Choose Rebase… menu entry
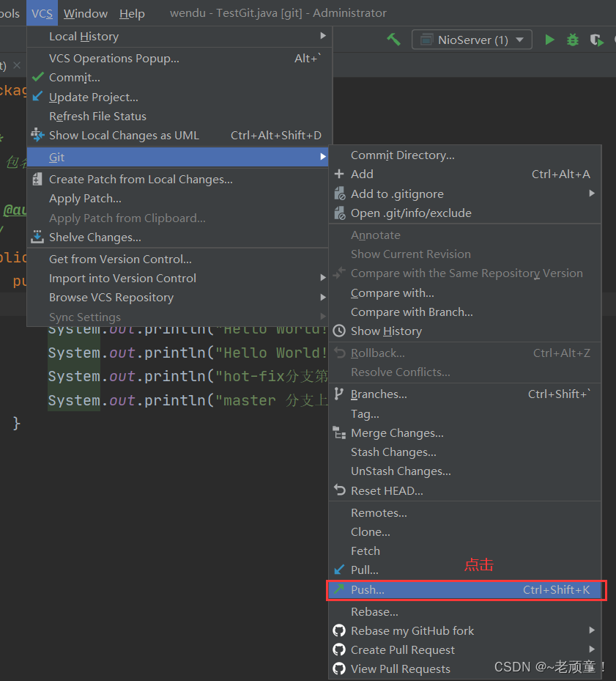 (465, 612)
